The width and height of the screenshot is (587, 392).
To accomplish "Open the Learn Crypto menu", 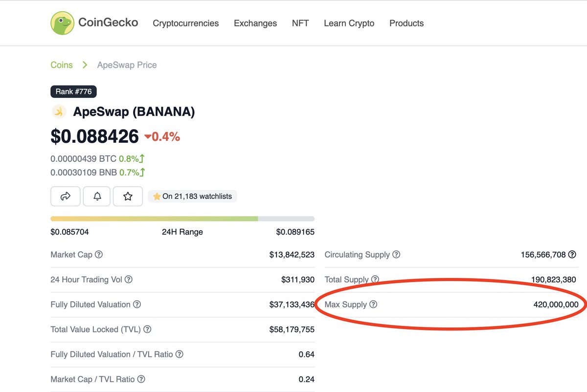I will click(349, 23).
